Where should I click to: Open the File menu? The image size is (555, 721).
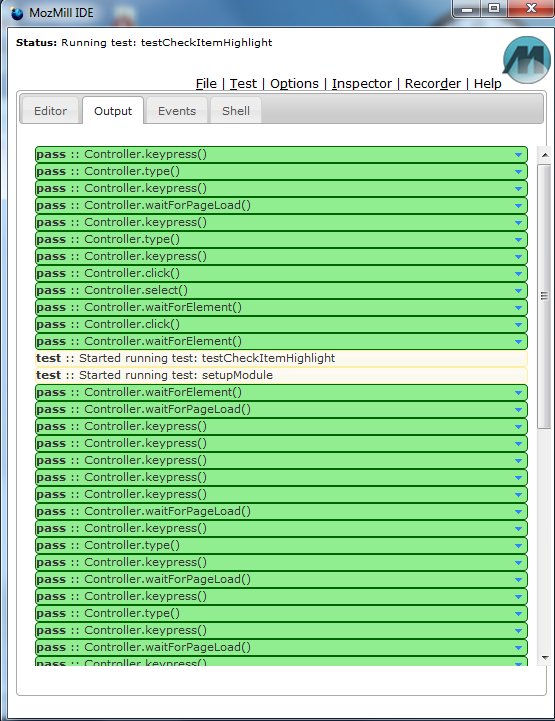206,84
